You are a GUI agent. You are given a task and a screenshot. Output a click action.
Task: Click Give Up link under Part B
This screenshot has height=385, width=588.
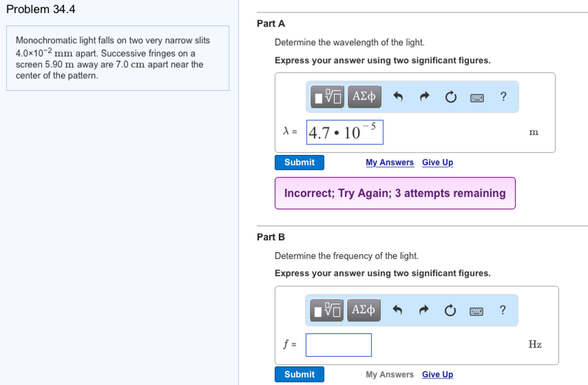pyautogui.click(x=437, y=374)
